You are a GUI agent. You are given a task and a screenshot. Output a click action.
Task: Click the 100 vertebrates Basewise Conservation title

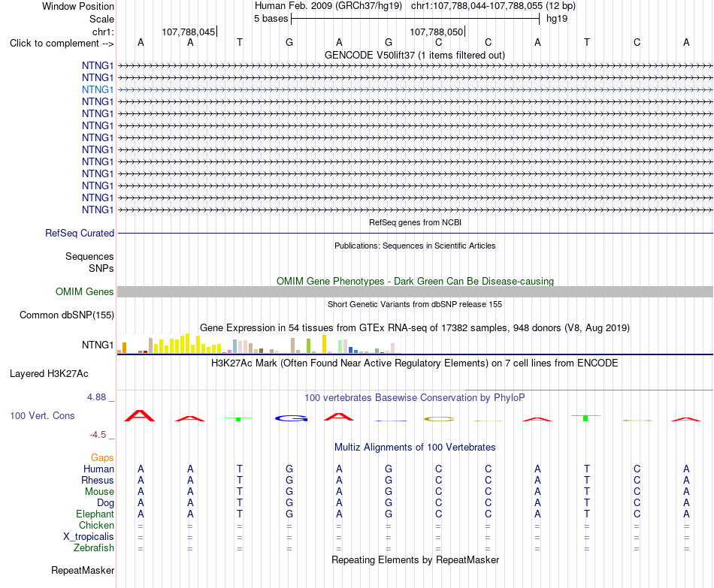tap(415, 398)
